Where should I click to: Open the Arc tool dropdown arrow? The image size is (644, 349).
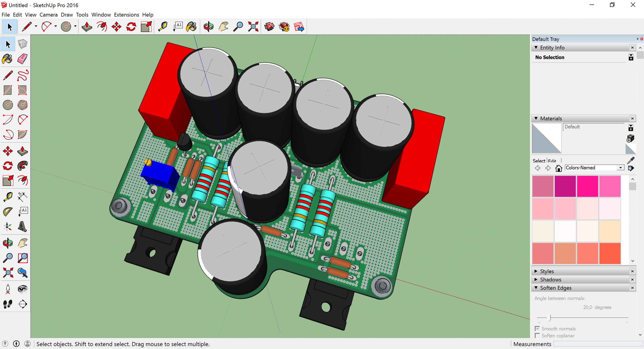pyautogui.click(x=55, y=26)
